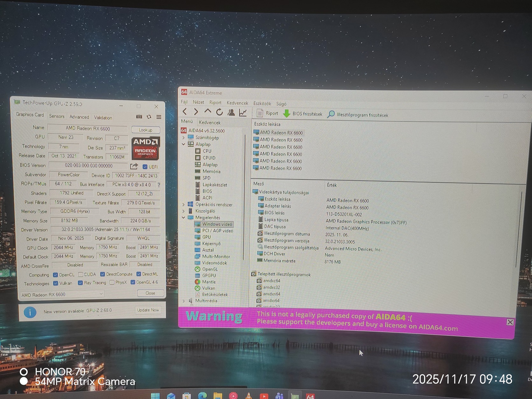Toggle the Ray Tracing checkbox
Screen dimensions: 532x399
click(80, 283)
